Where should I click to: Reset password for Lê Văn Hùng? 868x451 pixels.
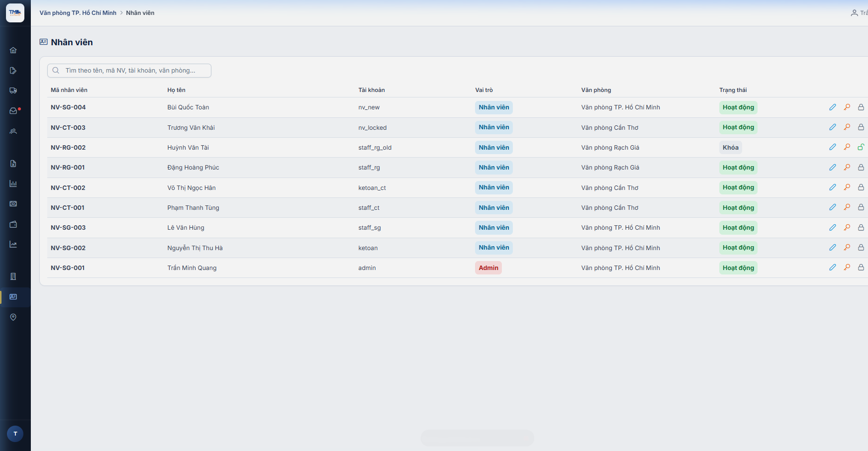pyautogui.click(x=847, y=228)
